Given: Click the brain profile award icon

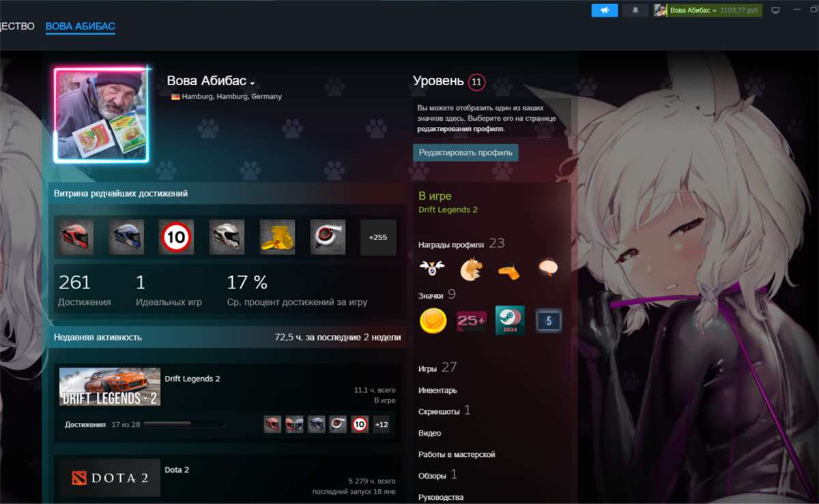Looking at the screenshot, I should [x=547, y=267].
